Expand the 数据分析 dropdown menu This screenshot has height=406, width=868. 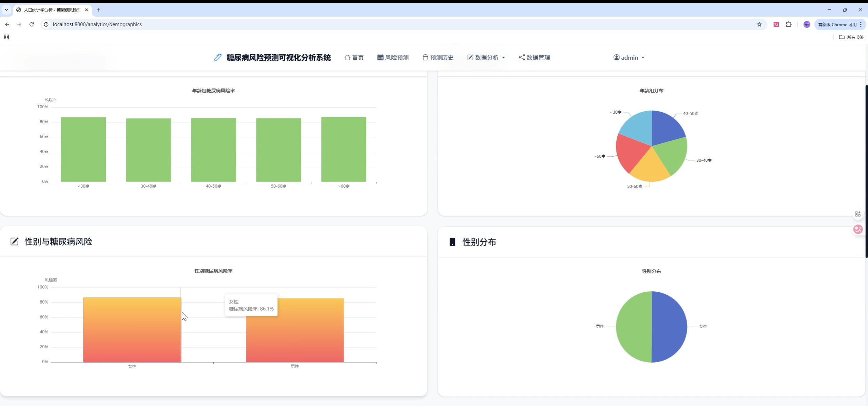(x=486, y=58)
